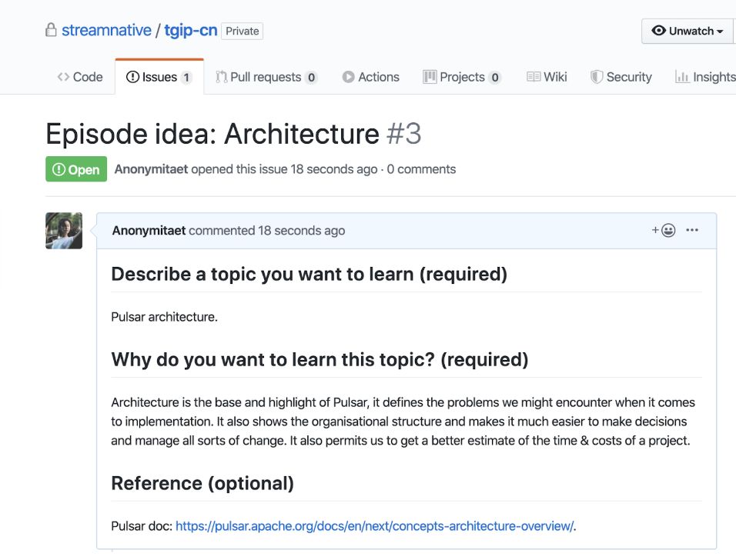Click the issue number #3
This screenshot has height=560, width=736.
coord(403,134)
